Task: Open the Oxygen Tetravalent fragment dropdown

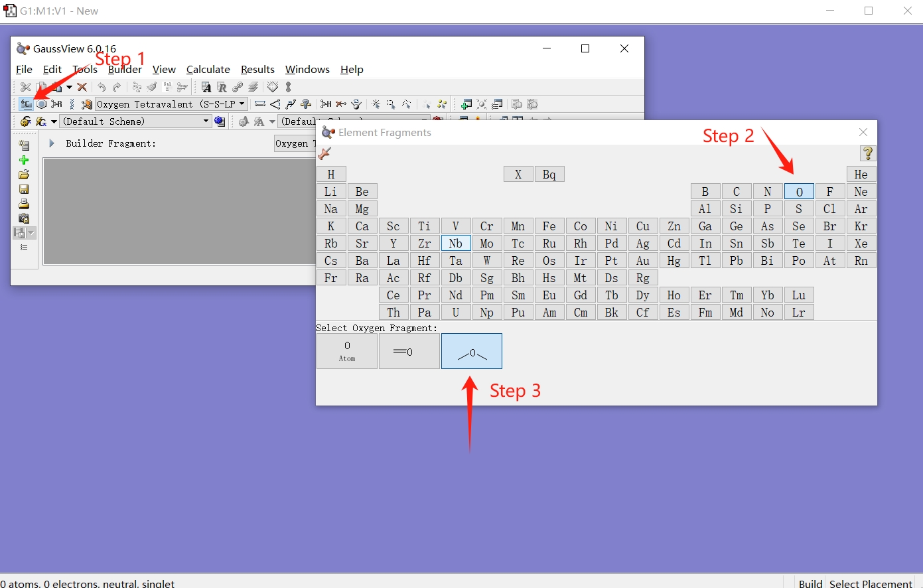Action: pos(242,104)
